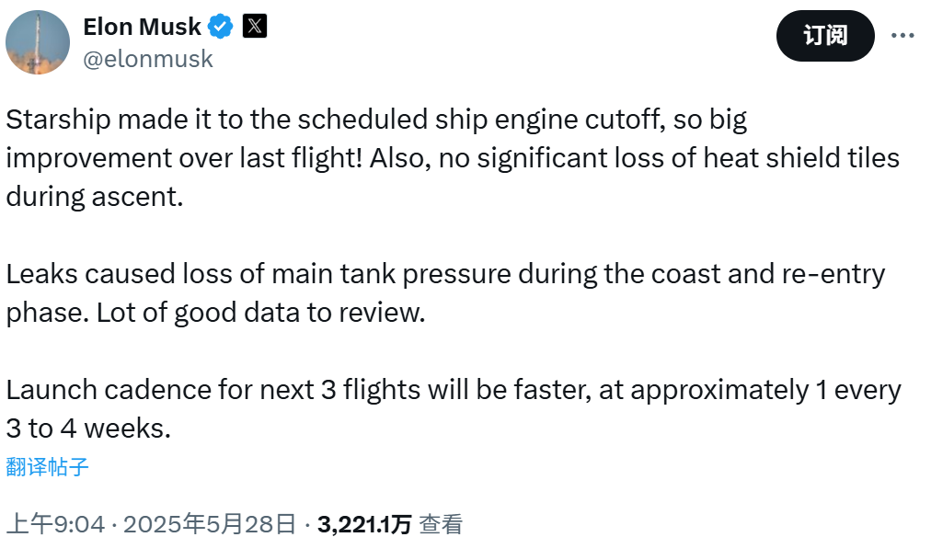Click the @elonmusk handle
931x560 pixels.
point(148,59)
